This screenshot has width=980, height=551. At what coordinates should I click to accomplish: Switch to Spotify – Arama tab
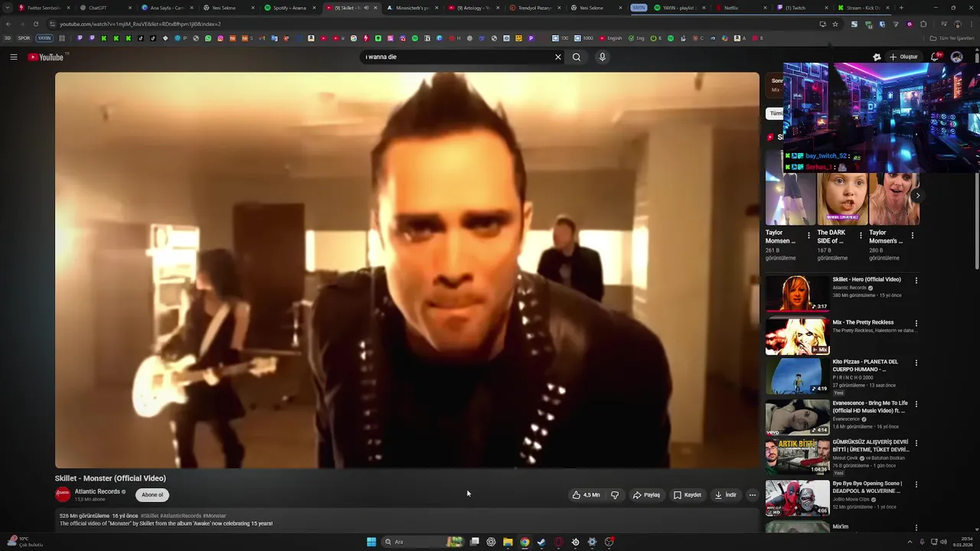click(x=289, y=8)
